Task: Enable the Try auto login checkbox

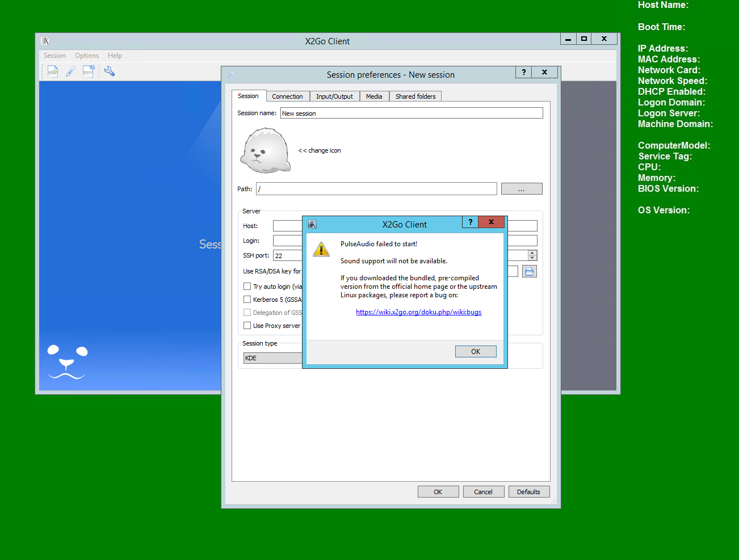Action: pyautogui.click(x=247, y=287)
